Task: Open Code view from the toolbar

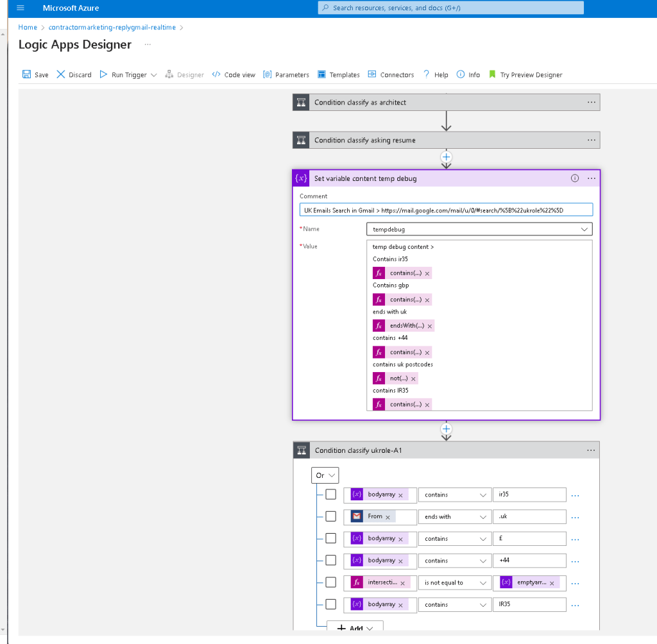Action: 234,74
